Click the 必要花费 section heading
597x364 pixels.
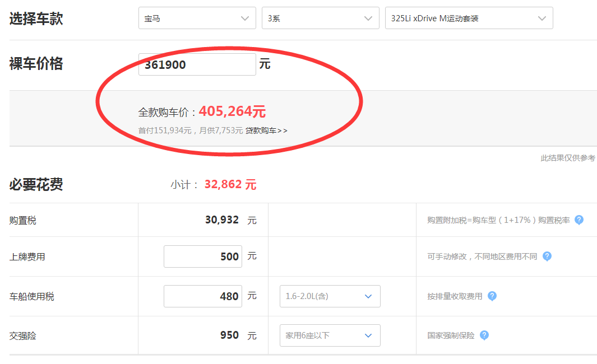[x=36, y=184]
